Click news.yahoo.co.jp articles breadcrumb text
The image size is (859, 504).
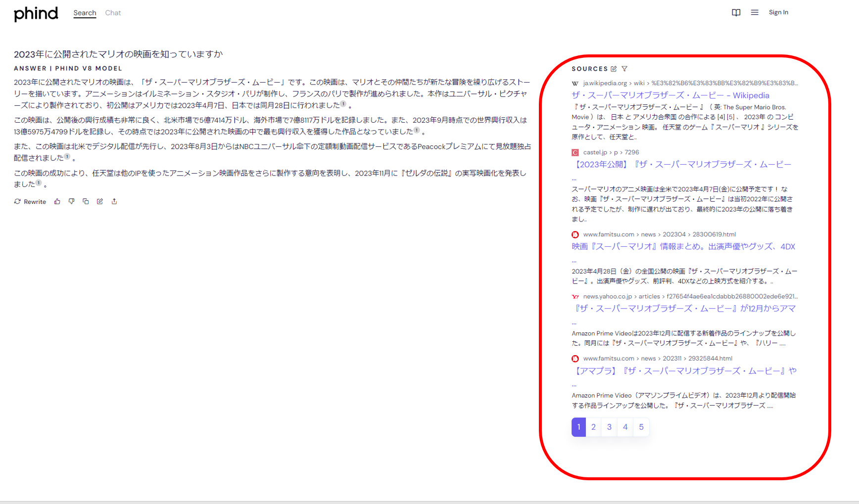coord(690,296)
